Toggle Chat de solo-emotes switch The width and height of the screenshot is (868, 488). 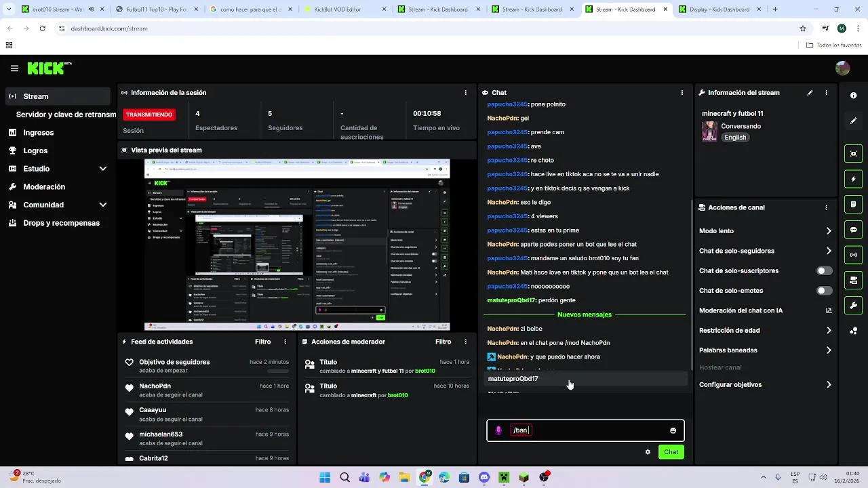click(x=824, y=291)
